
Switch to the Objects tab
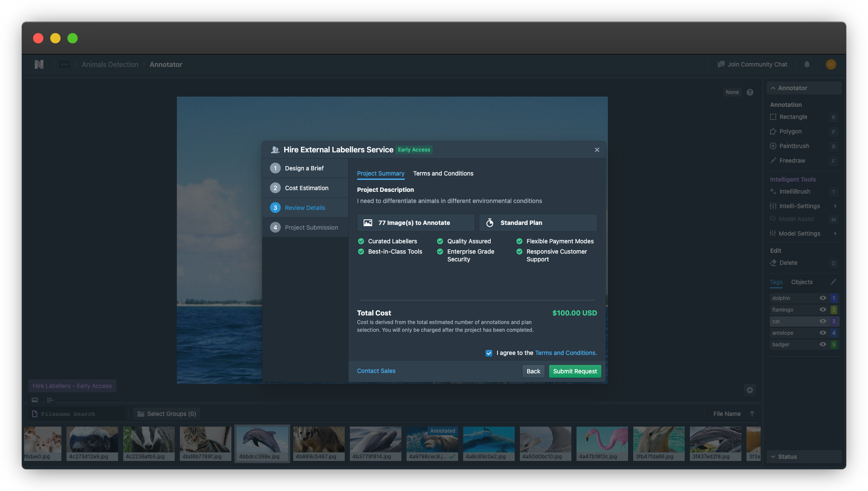802,282
